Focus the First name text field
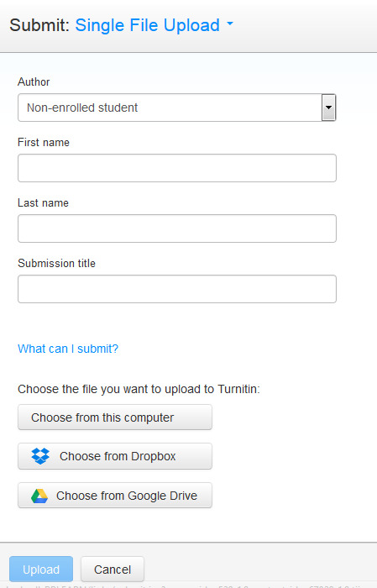This screenshot has height=588, width=377. pos(177,168)
